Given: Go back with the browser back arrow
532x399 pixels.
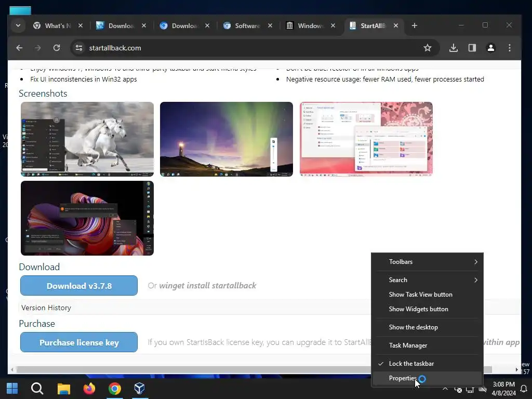Looking at the screenshot, I should tap(19, 48).
